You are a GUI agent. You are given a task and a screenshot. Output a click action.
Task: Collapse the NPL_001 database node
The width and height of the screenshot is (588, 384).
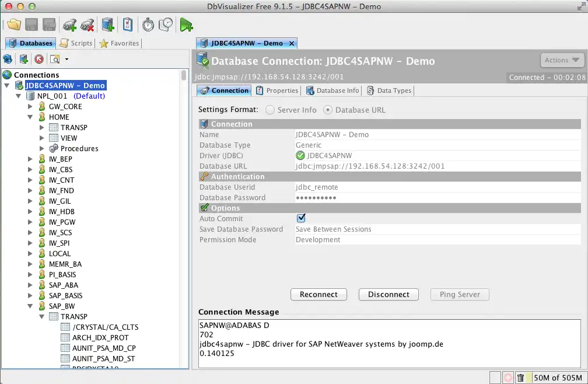(x=19, y=96)
